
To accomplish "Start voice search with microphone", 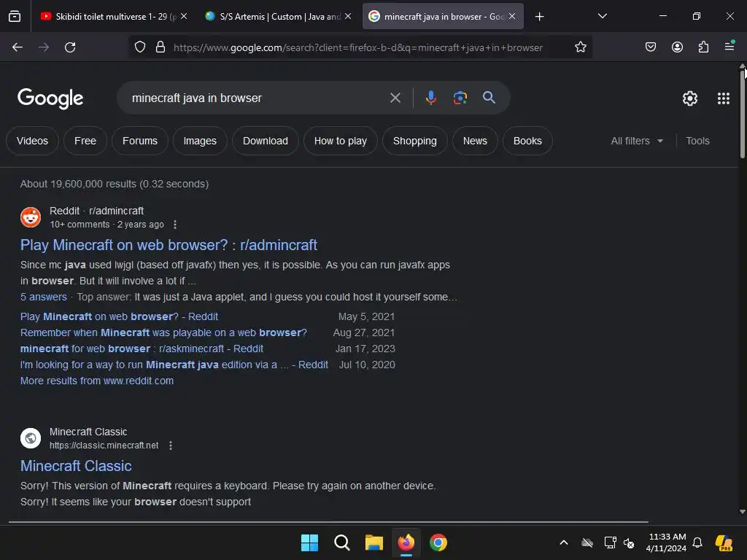I will click(x=430, y=98).
